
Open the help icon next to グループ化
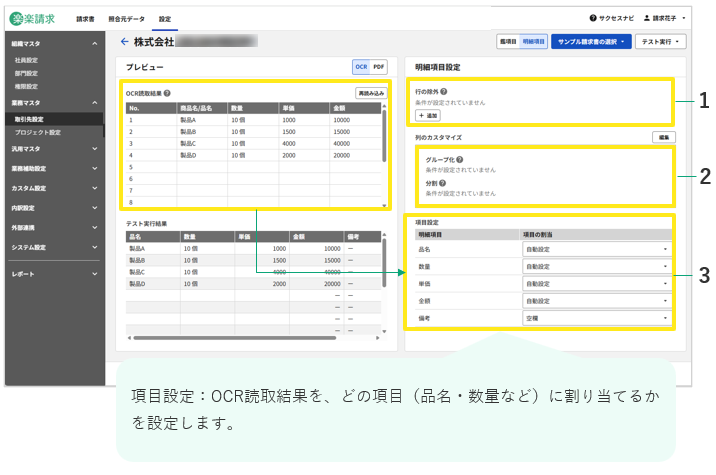(460, 159)
